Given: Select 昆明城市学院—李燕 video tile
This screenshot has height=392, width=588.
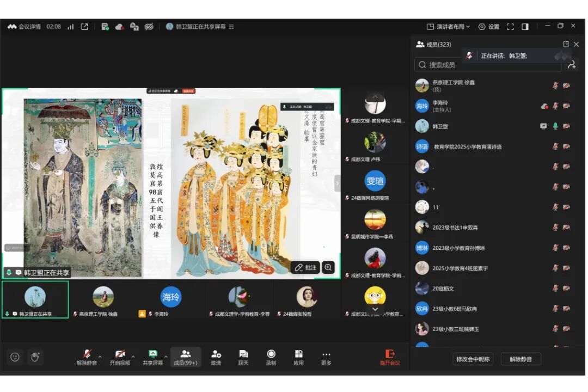Looking at the screenshot, I should (375, 224).
